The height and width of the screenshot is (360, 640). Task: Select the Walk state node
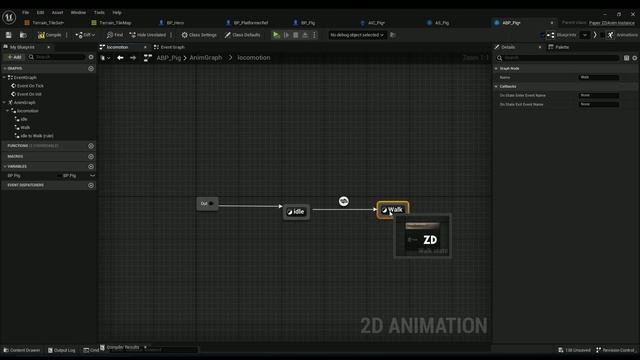(393, 210)
